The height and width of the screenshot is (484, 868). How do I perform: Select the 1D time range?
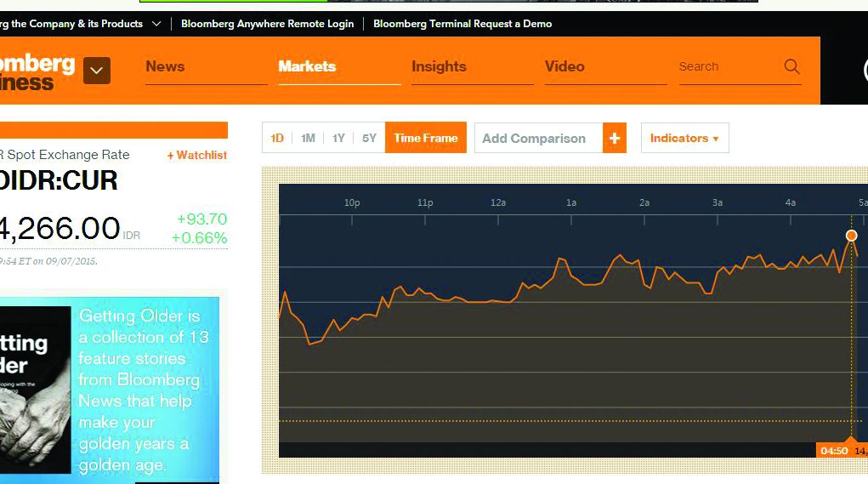point(277,138)
